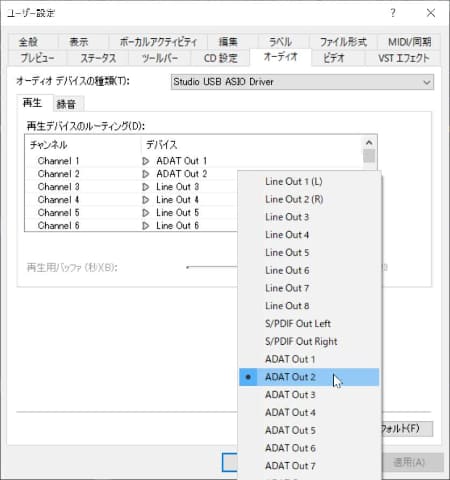Pick Line Out 6 in the popup menu
The image size is (450, 480).
309,270
